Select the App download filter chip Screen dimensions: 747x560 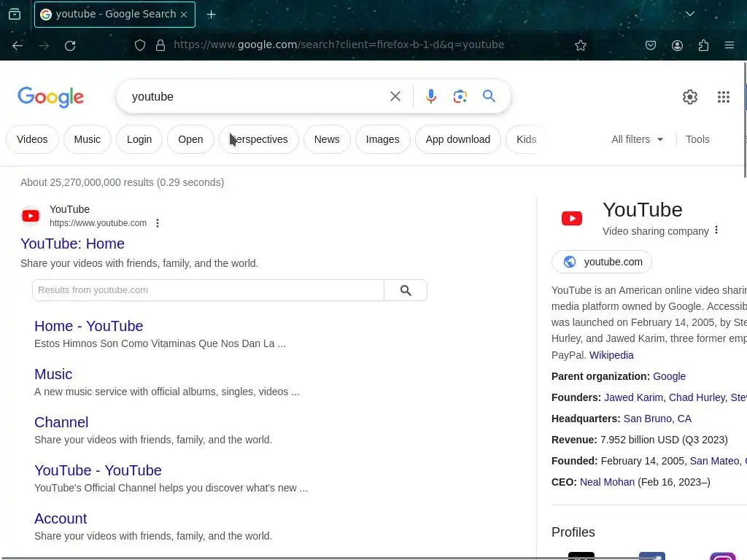pyautogui.click(x=458, y=139)
